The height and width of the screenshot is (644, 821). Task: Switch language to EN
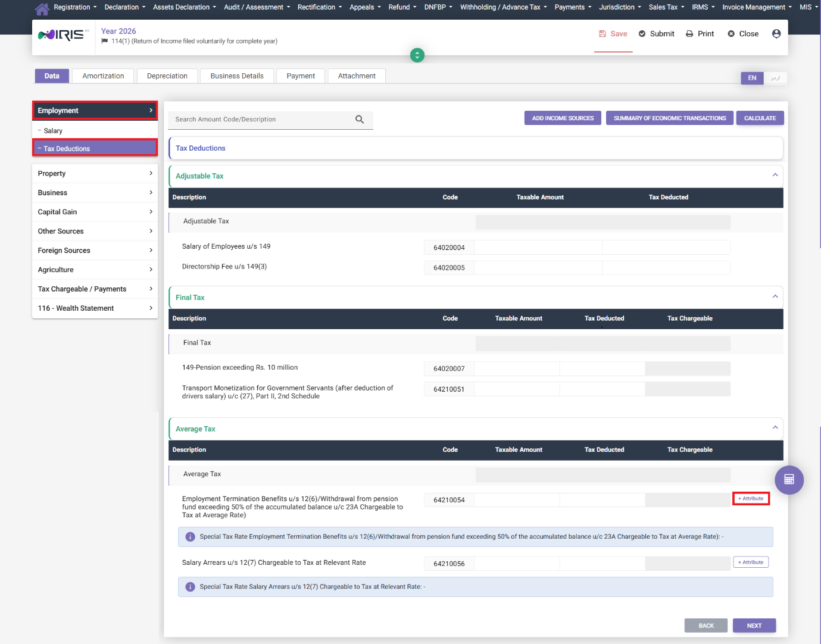753,78
